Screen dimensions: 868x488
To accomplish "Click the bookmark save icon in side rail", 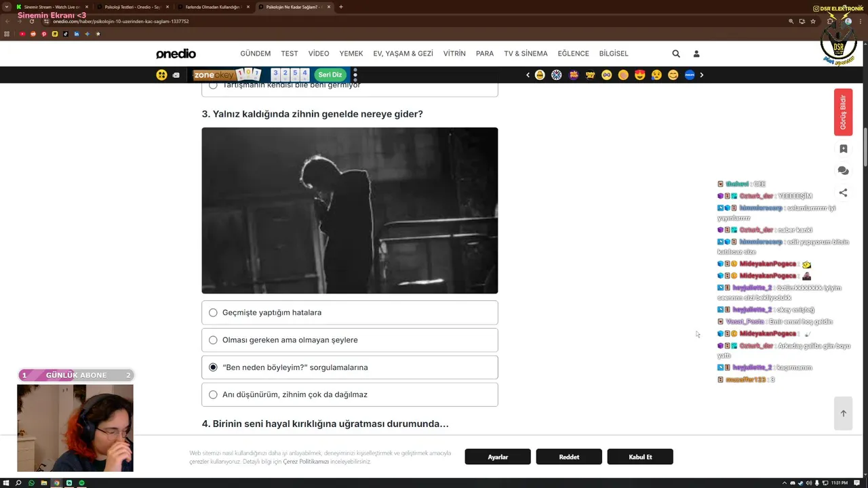I will coord(843,148).
